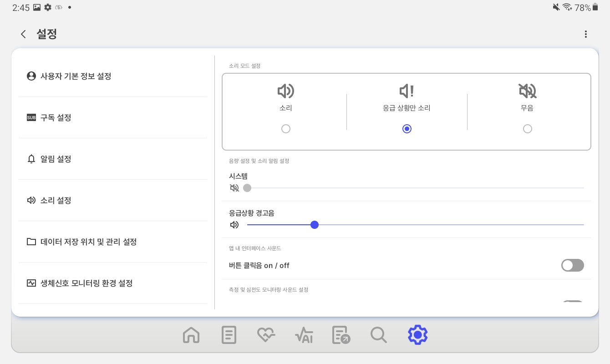This screenshot has height=364, width=610.
Task: Open 생체신호 모니터링 환경 설정
Action: [x=113, y=283]
